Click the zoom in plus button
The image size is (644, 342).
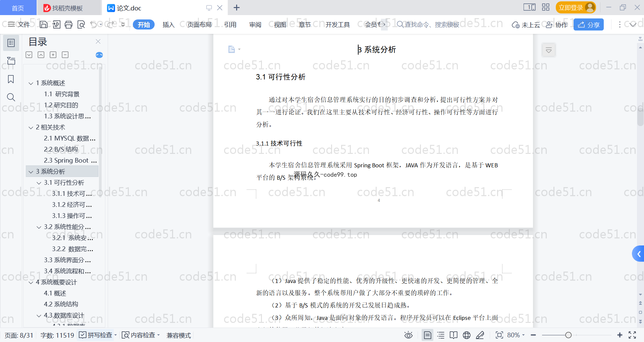620,335
